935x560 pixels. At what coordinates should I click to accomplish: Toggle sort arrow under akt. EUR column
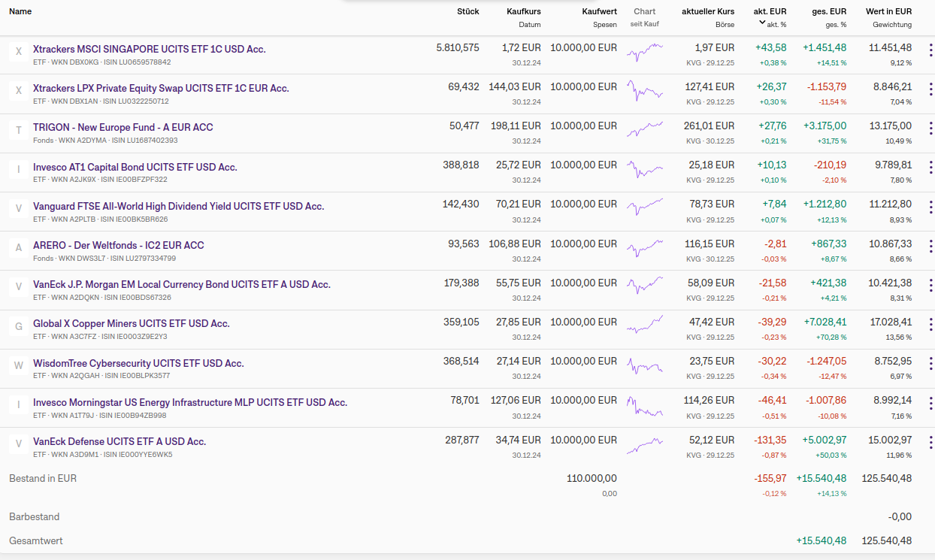(762, 23)
